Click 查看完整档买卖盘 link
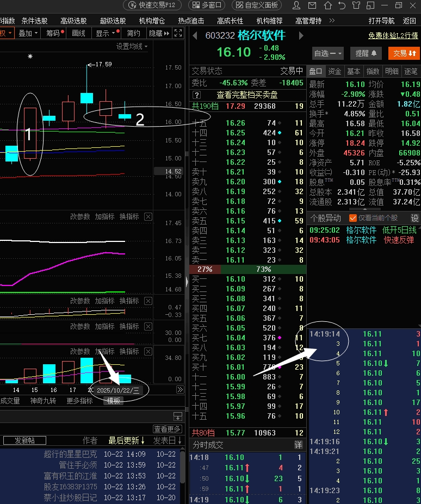The height and width of the screenshot is (504, 421). [x=247, y=95]
